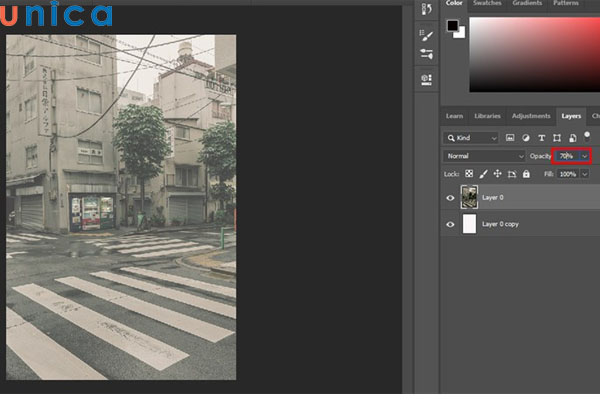The width and height of the screenshot is (600, 400).
Task: Switch to the Layers tab
Action: pyautogui.click(x=571, y=116)
